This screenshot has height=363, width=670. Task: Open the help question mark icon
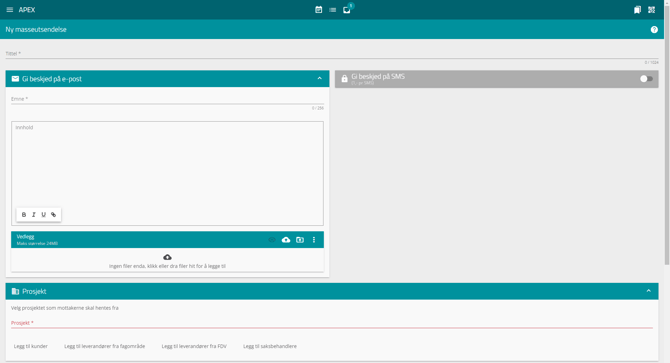pyautogui.click(x=654, y=29)
